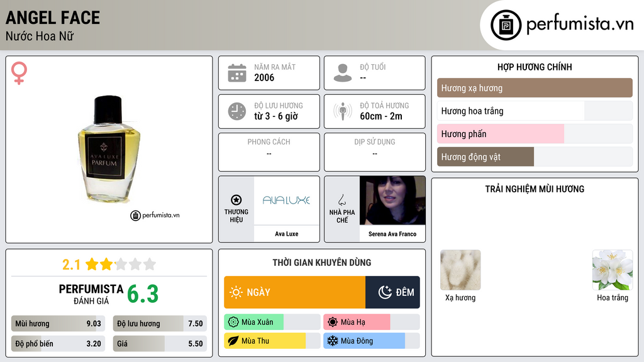Screen dimensions: 644x362
Task: Click the Độ phổ biến 3.20 score bar
Action: point(58,344)
